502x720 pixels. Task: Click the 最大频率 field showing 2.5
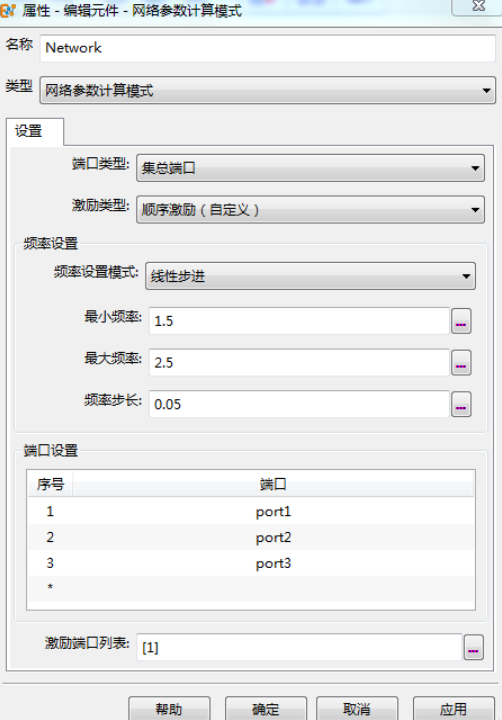click(x=299, y=363)
